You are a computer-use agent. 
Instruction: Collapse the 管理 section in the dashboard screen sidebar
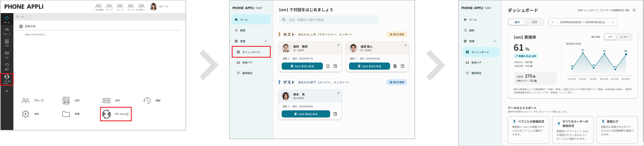[495, 41]
